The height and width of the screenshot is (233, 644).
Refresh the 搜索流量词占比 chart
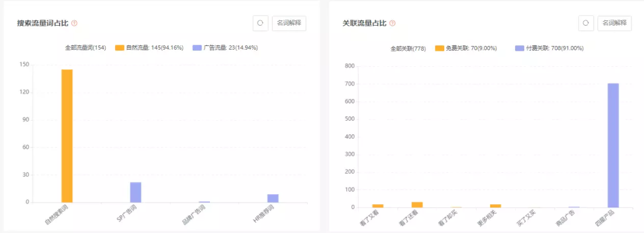click(261, 23)
